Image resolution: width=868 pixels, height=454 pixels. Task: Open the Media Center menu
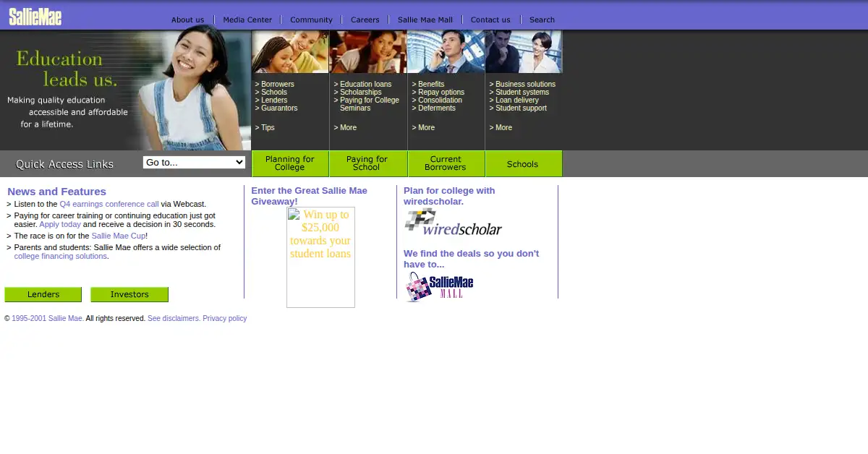pyautogui.click(x=247, y=20)
